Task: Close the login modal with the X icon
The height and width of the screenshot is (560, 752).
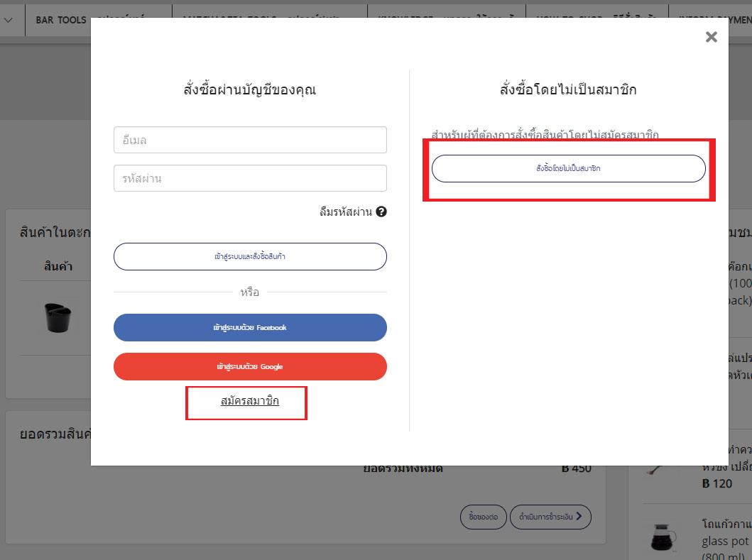Action: [x=712, y=37]
